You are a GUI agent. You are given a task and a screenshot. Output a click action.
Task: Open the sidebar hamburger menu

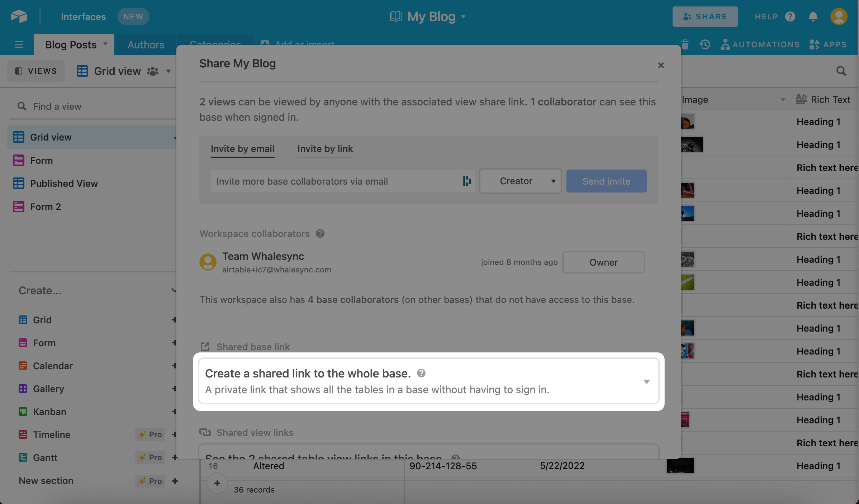[18, 44]
